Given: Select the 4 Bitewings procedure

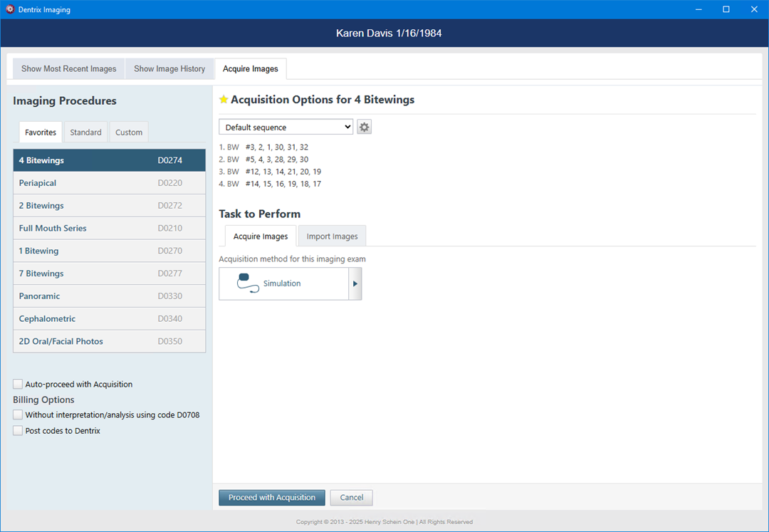Looking at the screenshot, I should point(110,160).
